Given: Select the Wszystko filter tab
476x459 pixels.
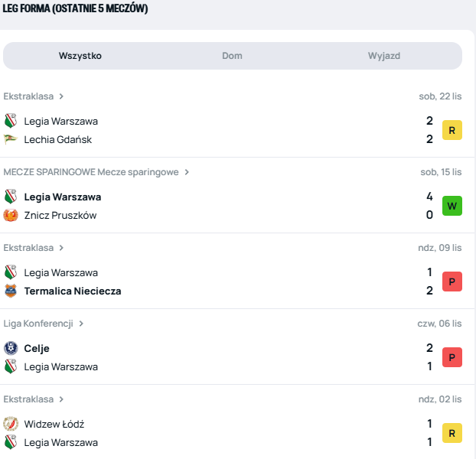Looking at the screenshot, I should 80,56.
